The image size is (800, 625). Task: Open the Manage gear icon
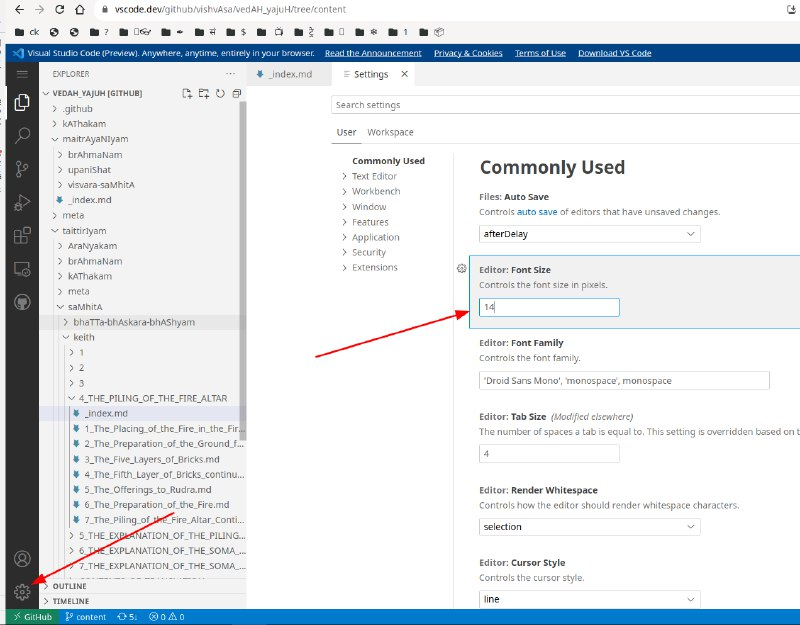22,592
